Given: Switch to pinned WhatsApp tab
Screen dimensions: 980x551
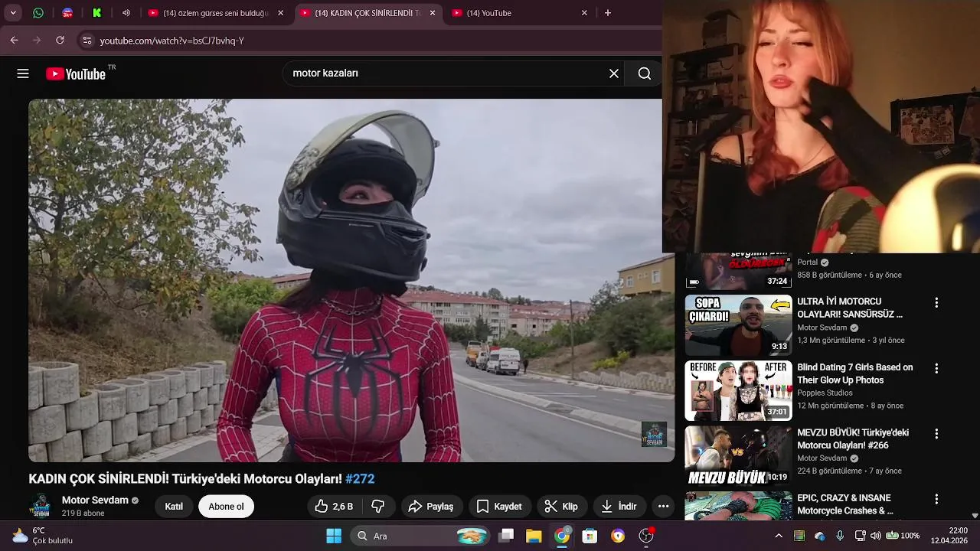Looking at the screenshot, I should (x=38, y=13).
